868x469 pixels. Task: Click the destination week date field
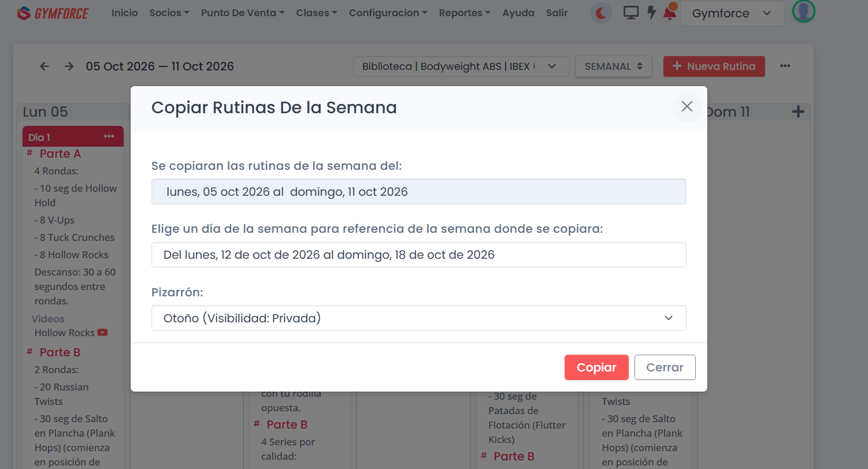click(x=418, y=255)
